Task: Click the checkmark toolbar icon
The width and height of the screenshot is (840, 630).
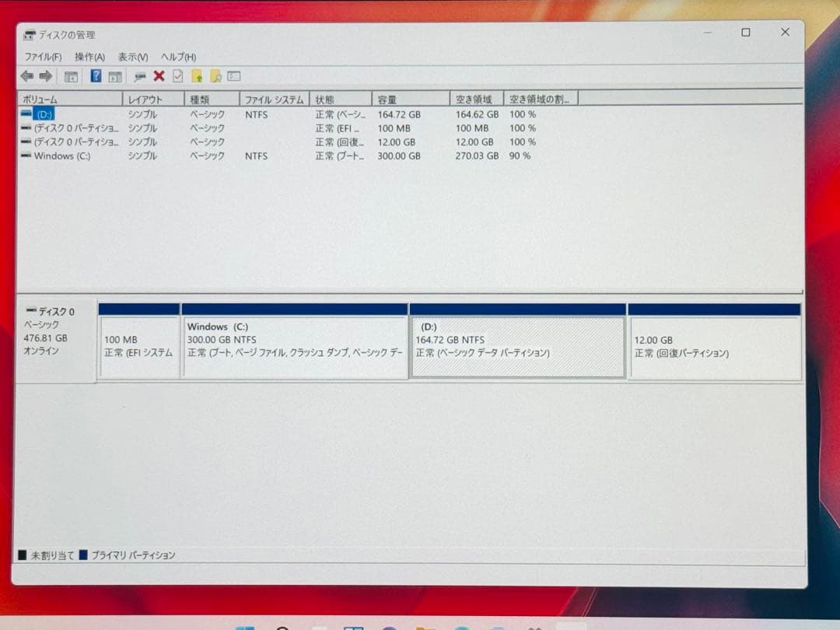Action: (x=177, y=75)
